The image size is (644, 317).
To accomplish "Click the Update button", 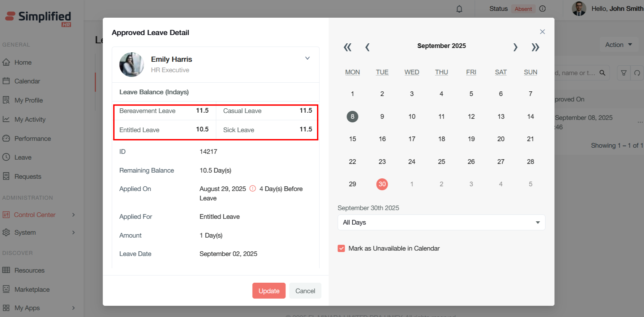I will pyautogui.click(x=269, y=291).
